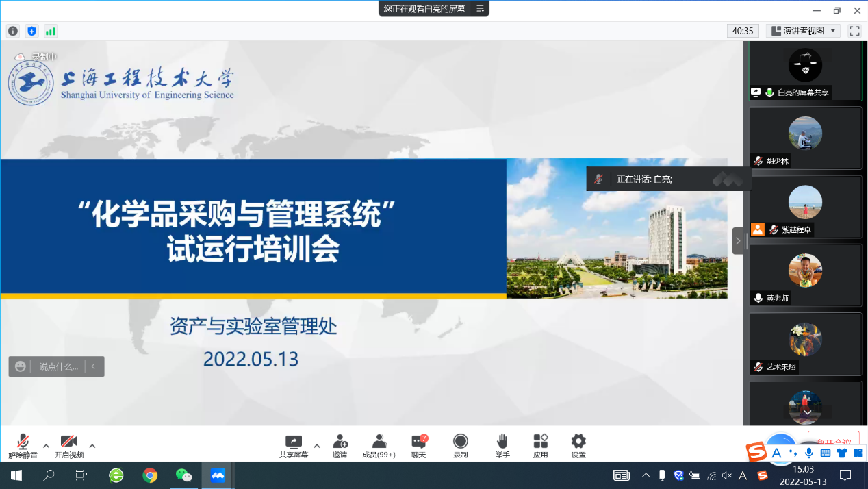Viewport: 868px width, 489px height.
Task: Click the blue security shield icon
Action: (31, 31)
